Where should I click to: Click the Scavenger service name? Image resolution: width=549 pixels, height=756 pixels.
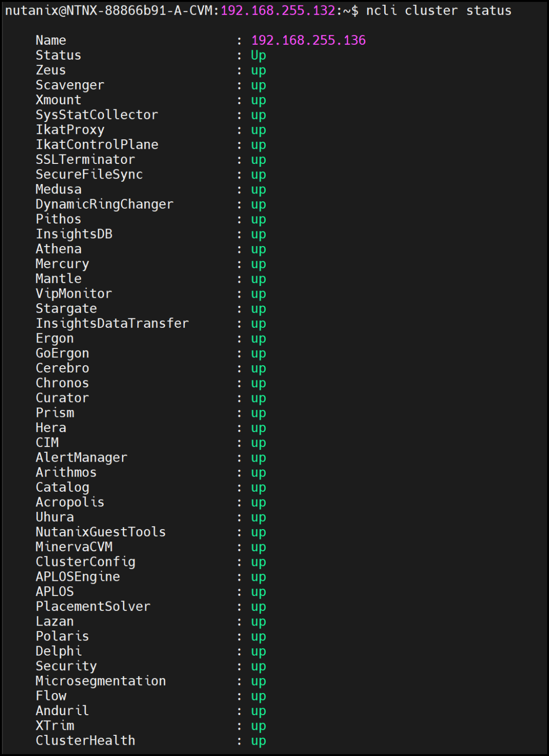click(x=69, y=85)
